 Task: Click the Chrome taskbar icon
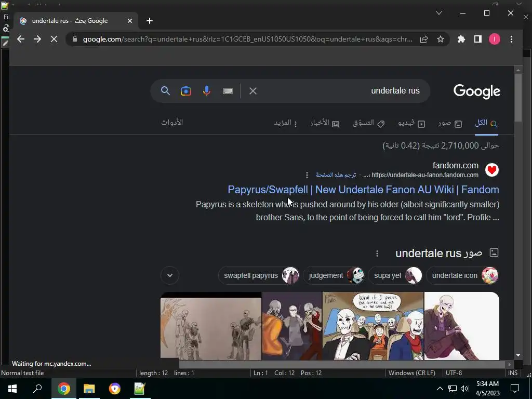pos(63,389)
